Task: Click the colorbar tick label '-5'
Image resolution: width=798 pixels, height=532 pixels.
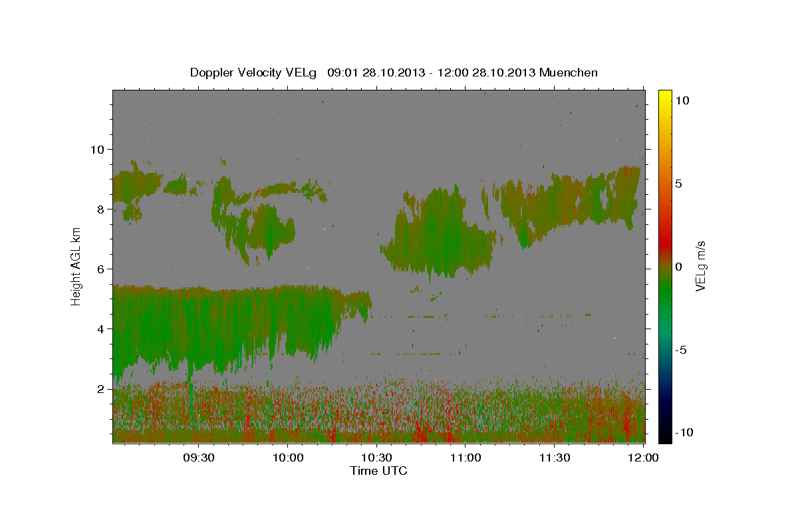Action: (681, 350)
